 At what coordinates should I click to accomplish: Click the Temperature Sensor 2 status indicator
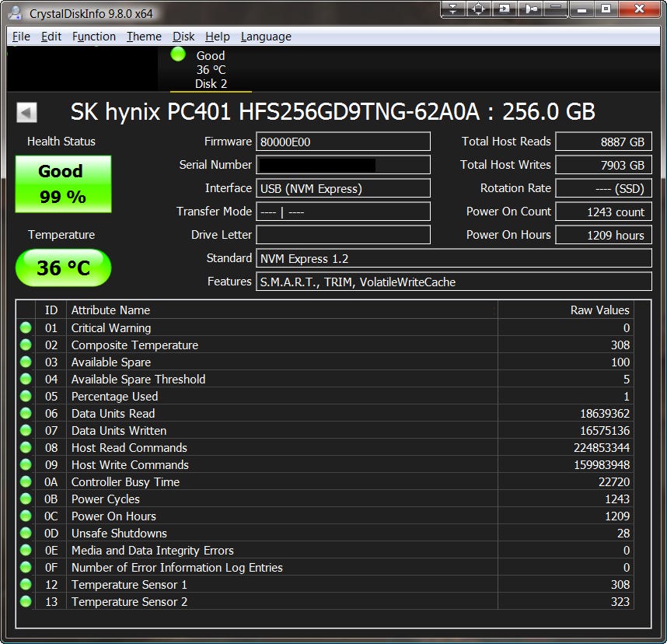coord(26,602)
